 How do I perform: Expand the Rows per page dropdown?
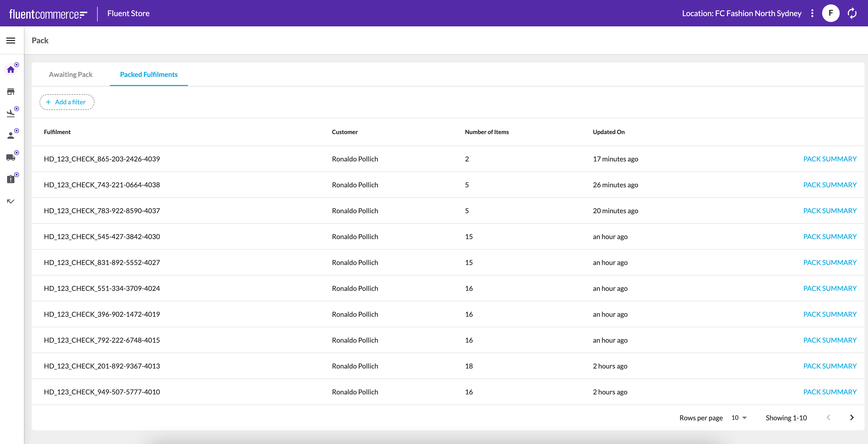pyautogui.click(x=739, y=418)
